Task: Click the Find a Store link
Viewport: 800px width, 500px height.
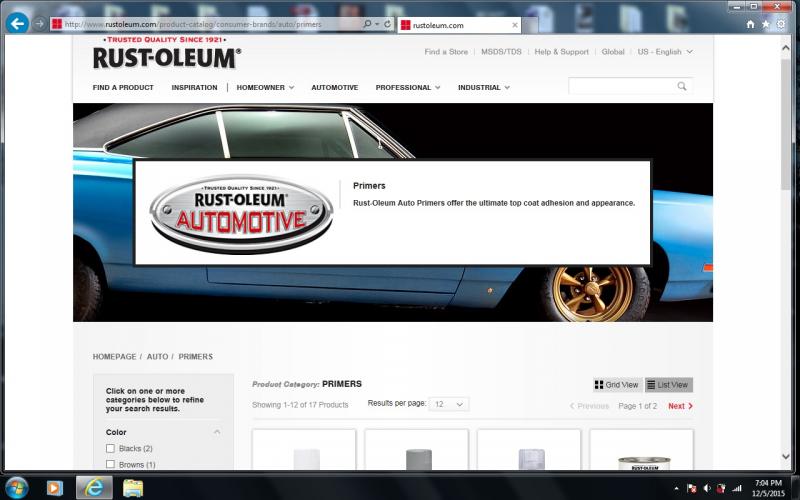Action: pyautogui.click(x=446, y=52)
